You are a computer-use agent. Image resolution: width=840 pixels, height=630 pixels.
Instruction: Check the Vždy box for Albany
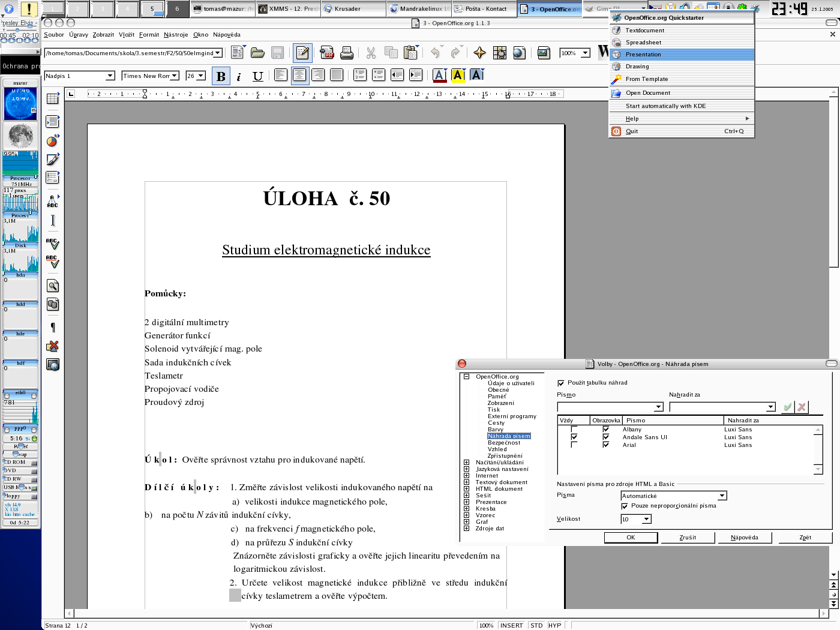(x=574, y=430)
